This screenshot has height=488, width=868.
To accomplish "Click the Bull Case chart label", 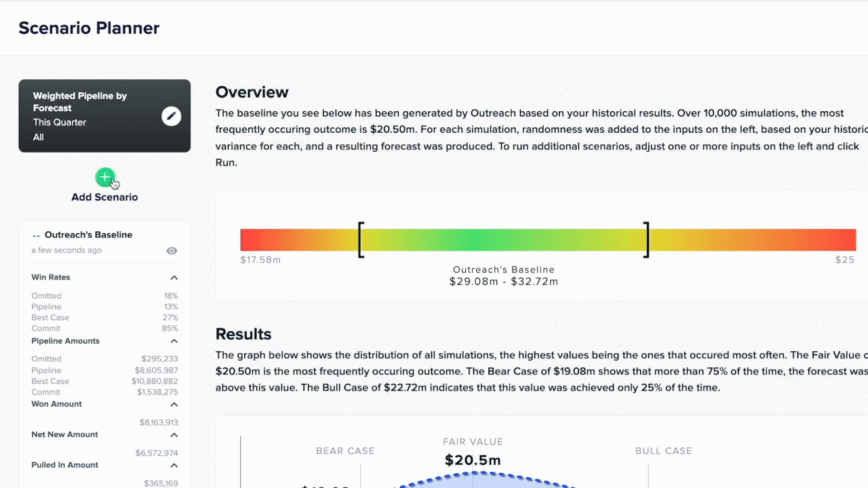I will pyautogui.click(x=663, y=451).
